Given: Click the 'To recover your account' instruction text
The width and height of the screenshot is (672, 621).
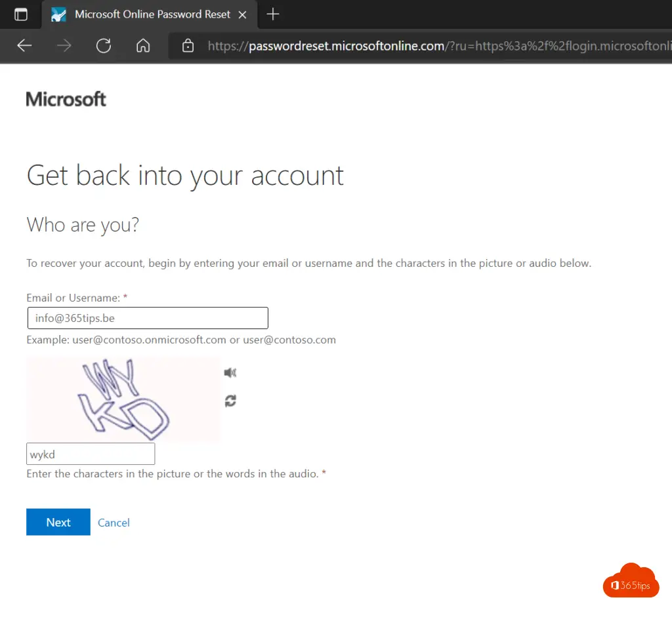Looking at the screenshot, I should (x=308, y=264).
